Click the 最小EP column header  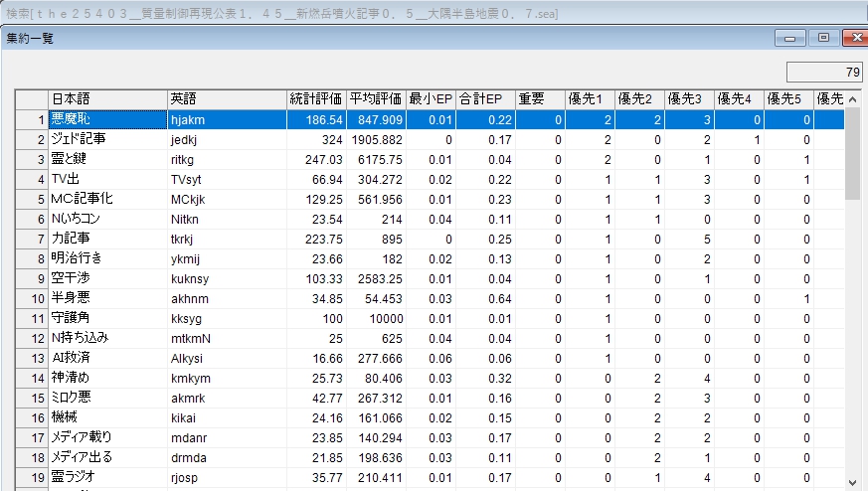[x=432, y=98]
